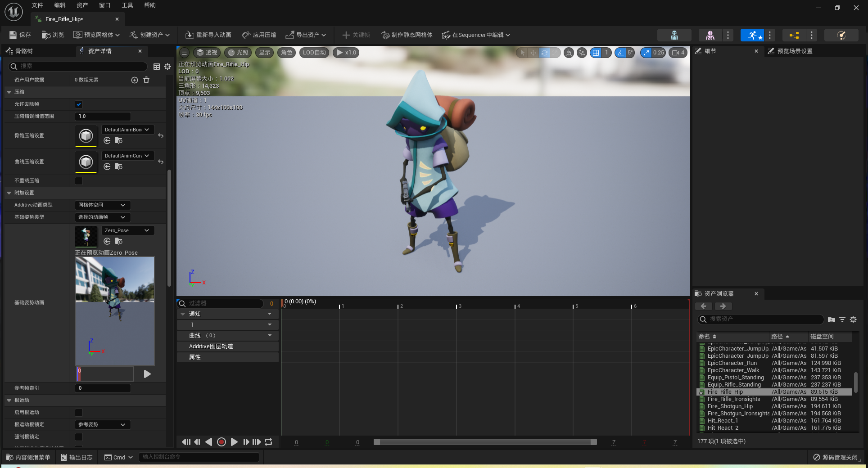
Task: Select the translate gizmo tool
Action: (533, 53)
